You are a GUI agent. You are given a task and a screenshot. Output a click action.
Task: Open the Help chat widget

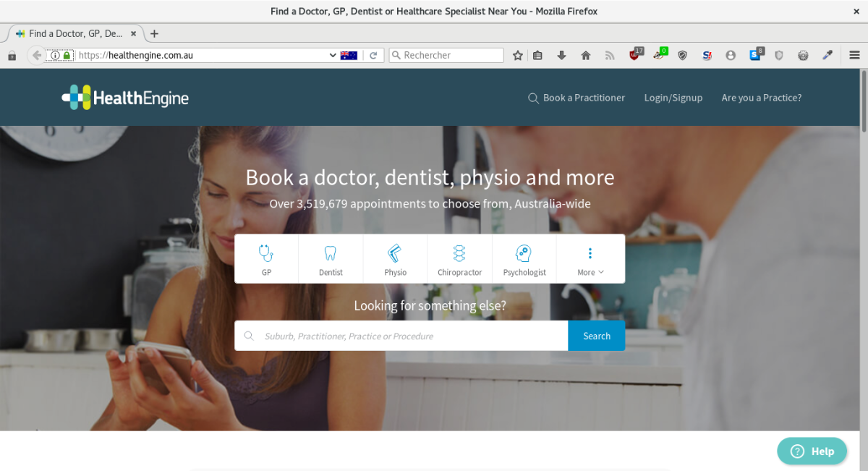click(x=812, y=451)
